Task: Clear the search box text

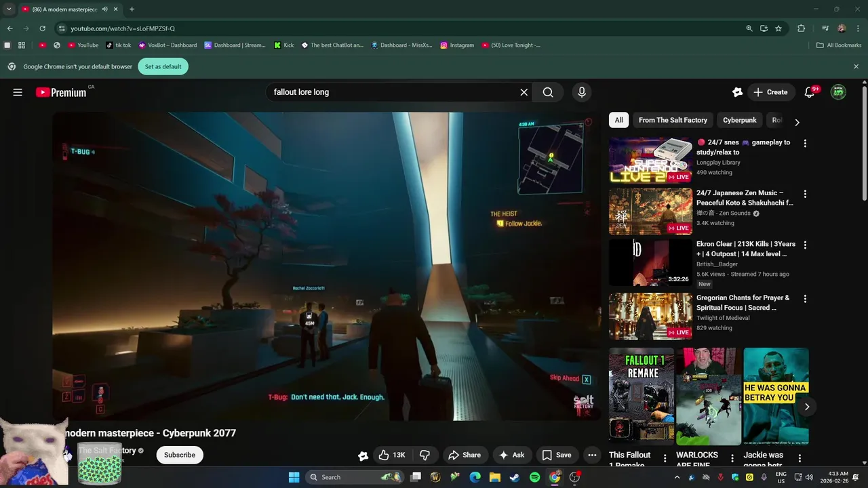Action: (524, 92)
